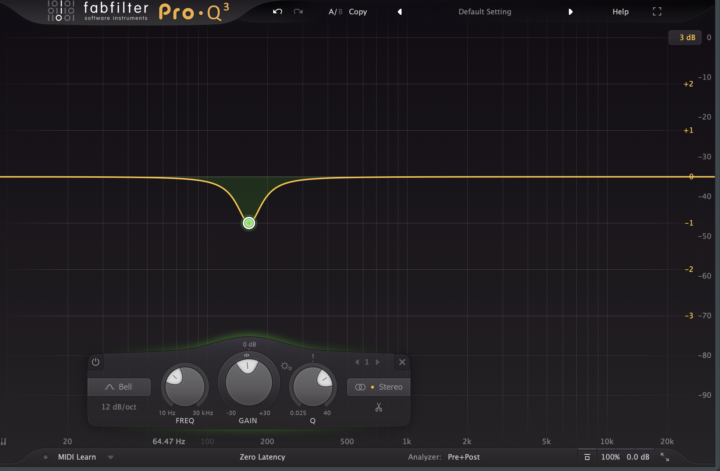The width and height of the screenshot is (720, 471).
Task: Click the undo arrow icon
Action: click(277, 11)
